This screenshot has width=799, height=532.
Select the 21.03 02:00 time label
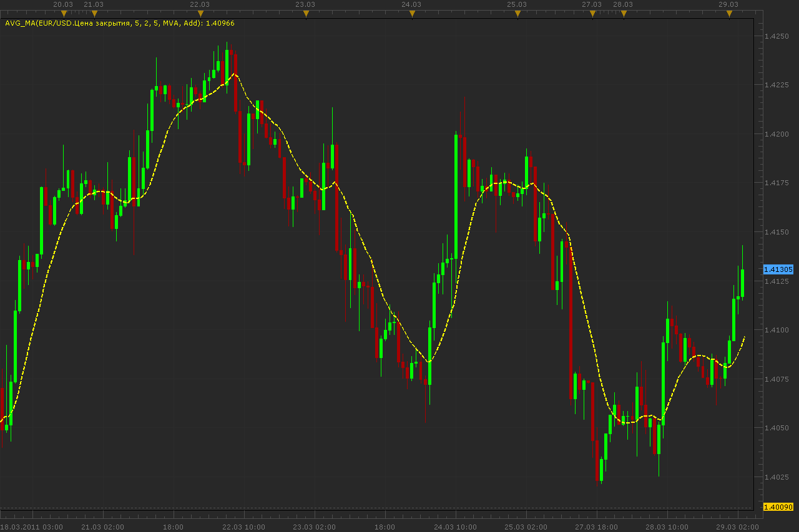tap(102, 527)
